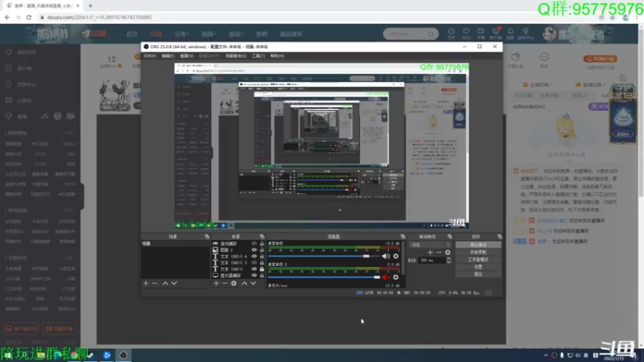Screen dimensions: 644x362
Task: Open Douyu messages bell icon
Action: [510, 33]
